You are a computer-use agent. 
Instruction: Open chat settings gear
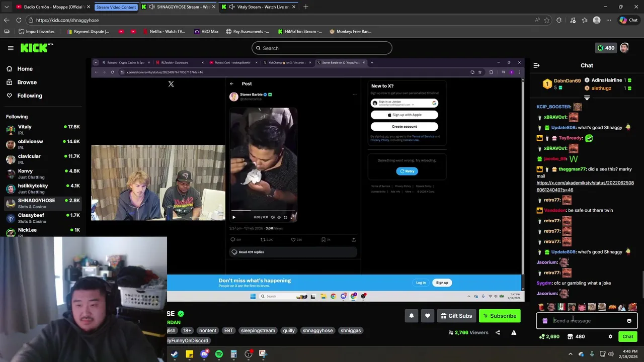point(610,337)
